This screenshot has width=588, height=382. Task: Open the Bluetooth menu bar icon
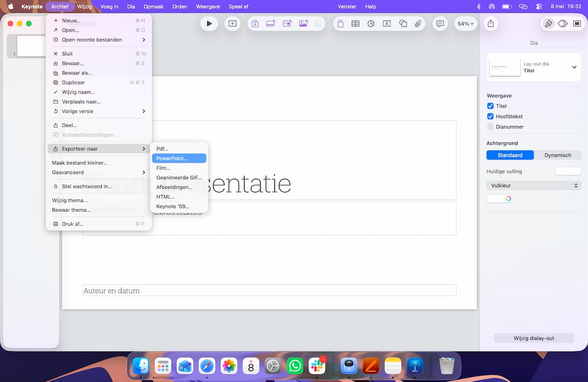coord(479,6)
